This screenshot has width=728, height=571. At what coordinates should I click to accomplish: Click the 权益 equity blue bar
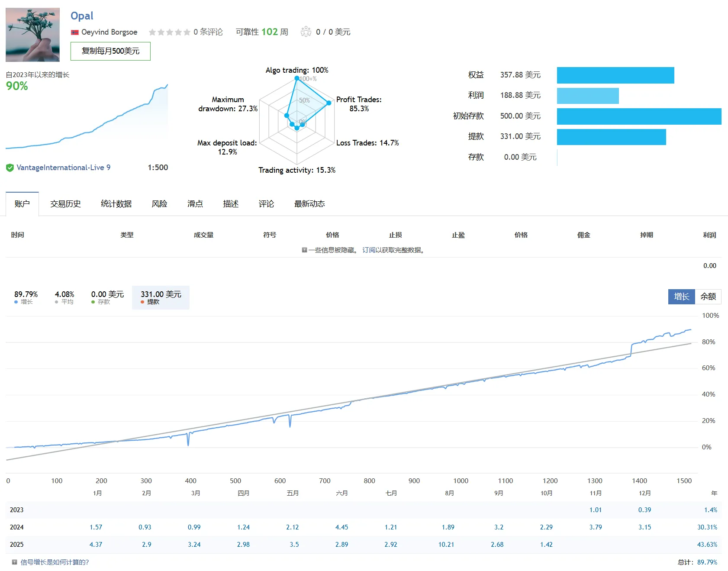[615, 75]
